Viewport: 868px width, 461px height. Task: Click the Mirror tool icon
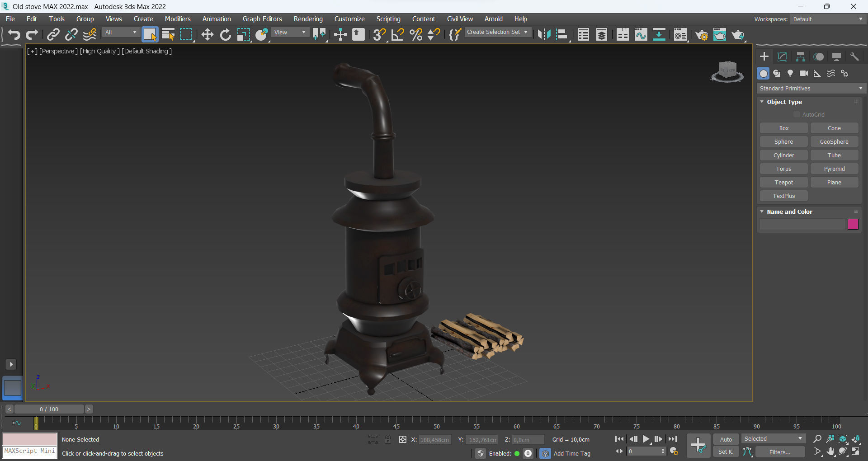(x=544, y=35)
